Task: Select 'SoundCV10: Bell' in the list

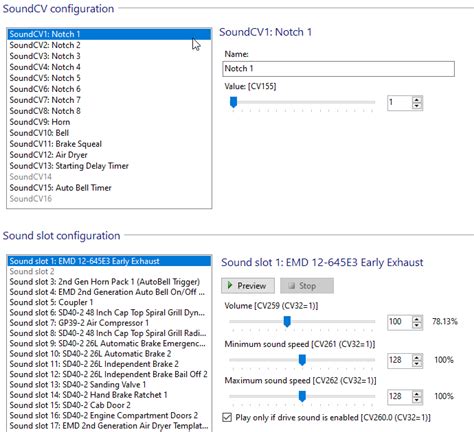Action: coord(109,133)
